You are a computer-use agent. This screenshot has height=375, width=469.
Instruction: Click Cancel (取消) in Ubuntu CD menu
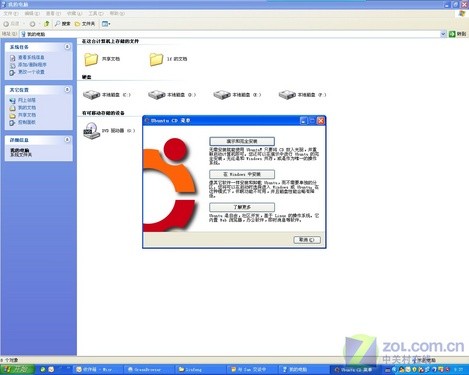coord(307,240)
